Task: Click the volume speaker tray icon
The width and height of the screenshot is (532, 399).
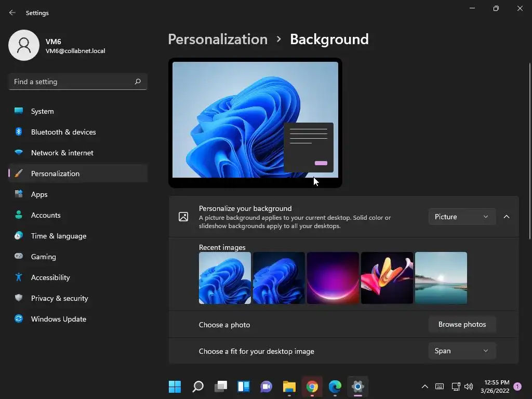Action: pos(469,387)
